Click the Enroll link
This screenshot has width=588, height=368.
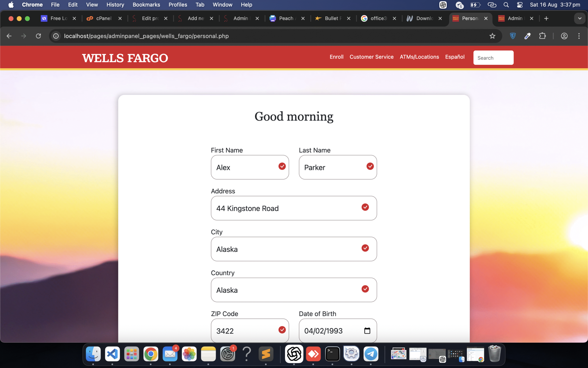point(336,57)
